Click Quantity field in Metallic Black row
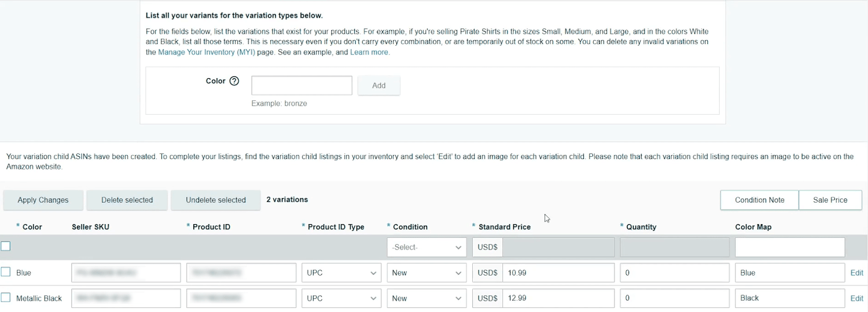868x312 pixels. 675,298
